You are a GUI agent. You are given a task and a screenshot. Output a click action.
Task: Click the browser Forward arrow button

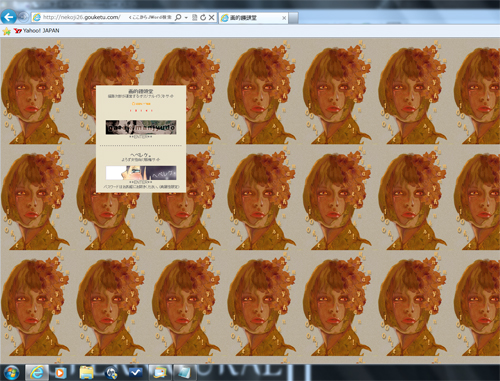point(23,17)
